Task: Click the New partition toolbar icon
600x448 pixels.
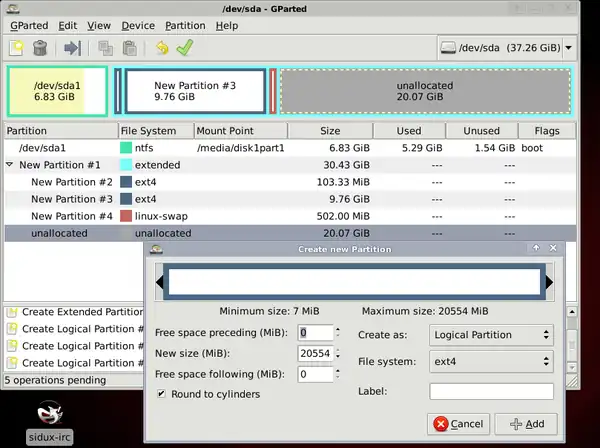Action: tap(16, 47)
